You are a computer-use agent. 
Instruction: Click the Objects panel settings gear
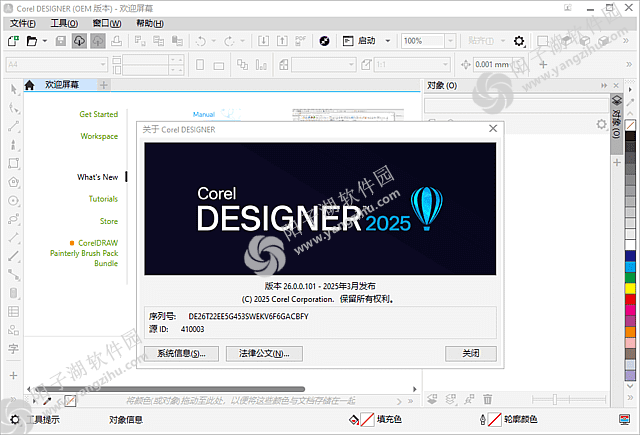[x=601, y=124]
